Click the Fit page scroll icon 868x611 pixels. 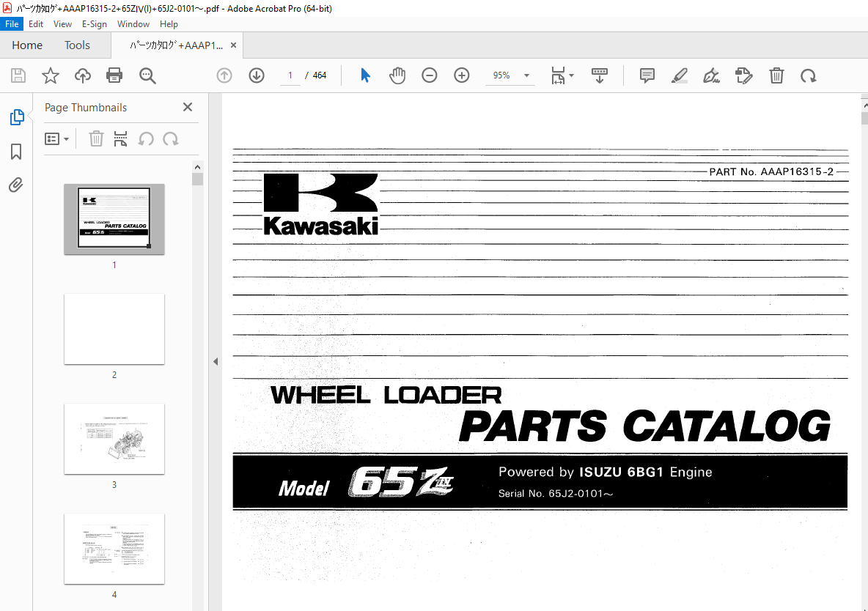pyautogui.click(x=558, y=75)
